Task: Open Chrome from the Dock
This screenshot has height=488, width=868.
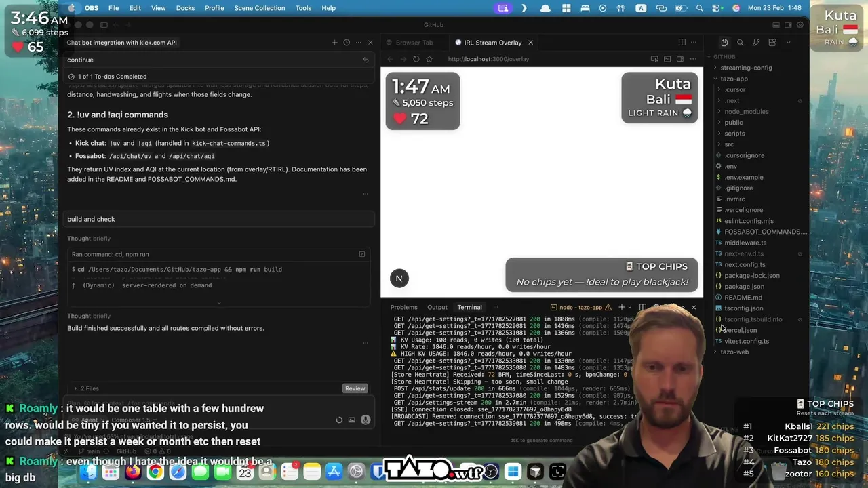Action: [x=155, y=471]
